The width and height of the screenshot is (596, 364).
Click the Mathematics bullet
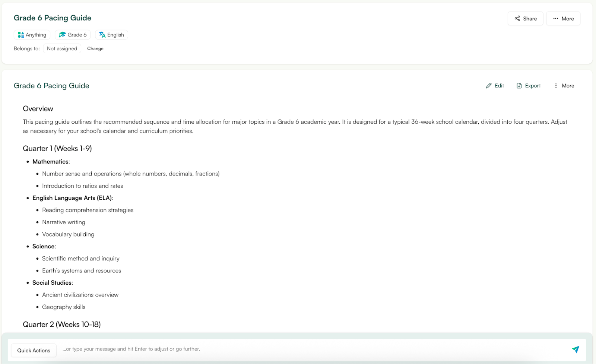[x=51, y=162]
